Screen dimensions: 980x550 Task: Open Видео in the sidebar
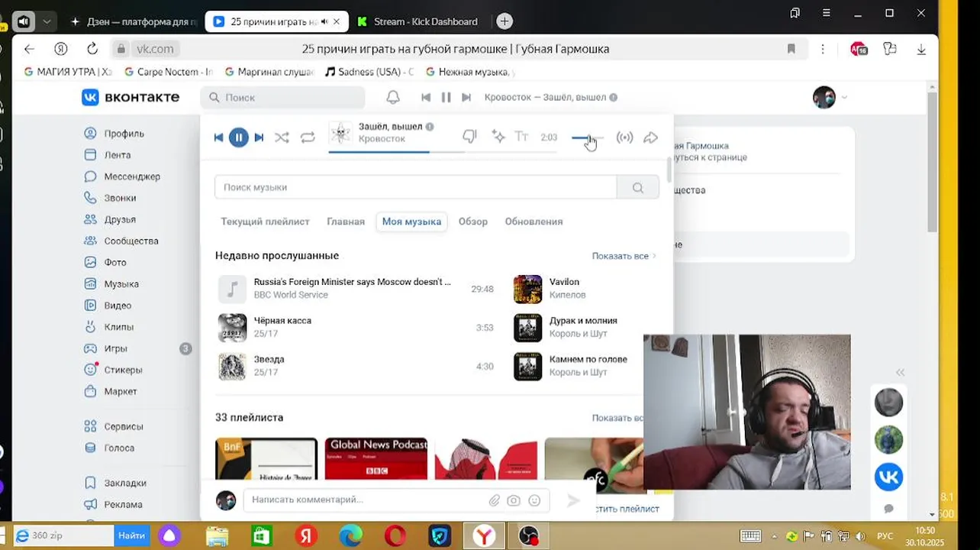click(108, 305)
